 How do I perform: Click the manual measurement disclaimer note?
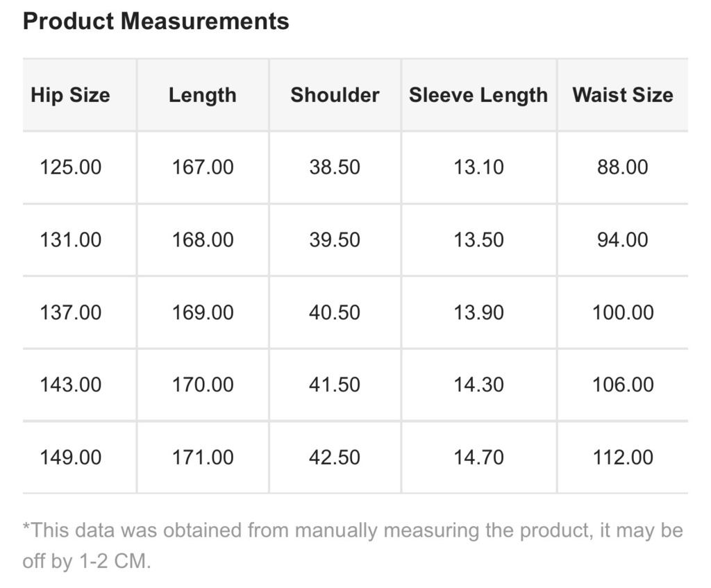coord(353,546)
